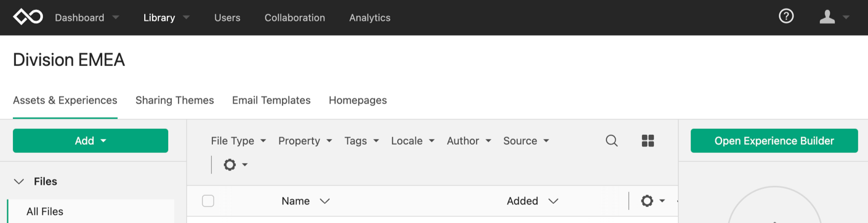Open the Tags filter dropdown

click(x=361, y=140)
